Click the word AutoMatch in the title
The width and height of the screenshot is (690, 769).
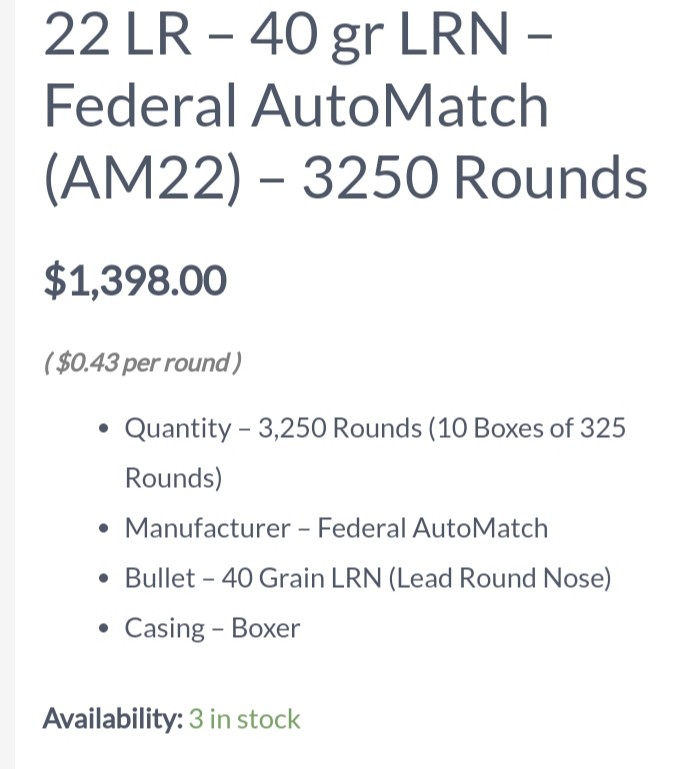pyautogui.click(x=400, y=106)
